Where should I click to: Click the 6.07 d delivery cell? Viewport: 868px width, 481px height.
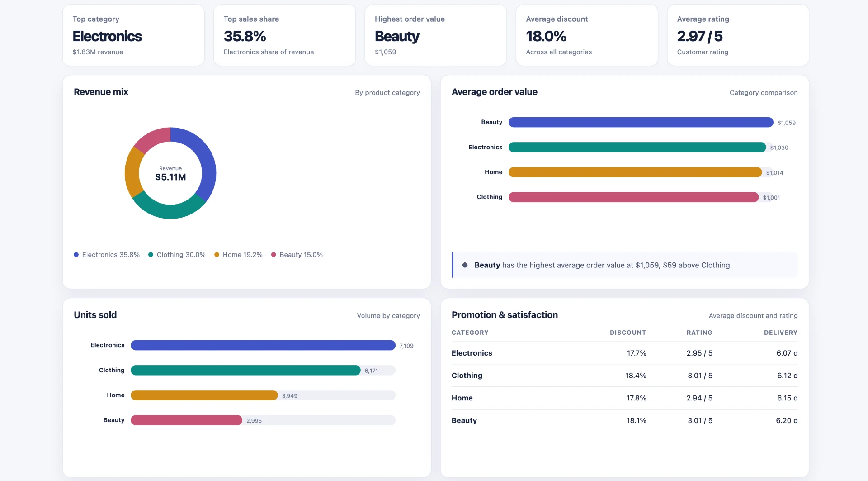787,353
